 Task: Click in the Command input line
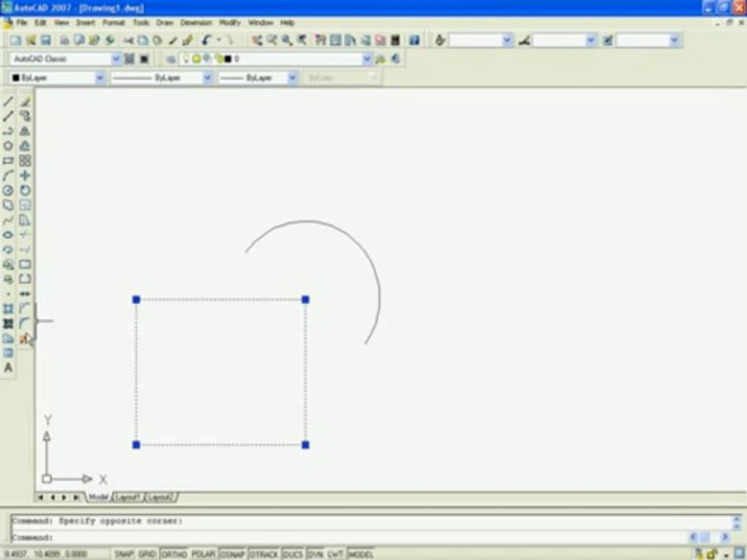coord(350,537)
